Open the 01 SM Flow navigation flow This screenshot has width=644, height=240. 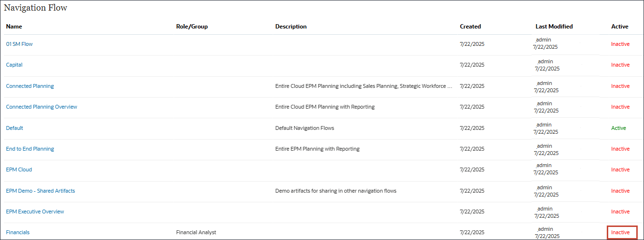tap(19, 44)
